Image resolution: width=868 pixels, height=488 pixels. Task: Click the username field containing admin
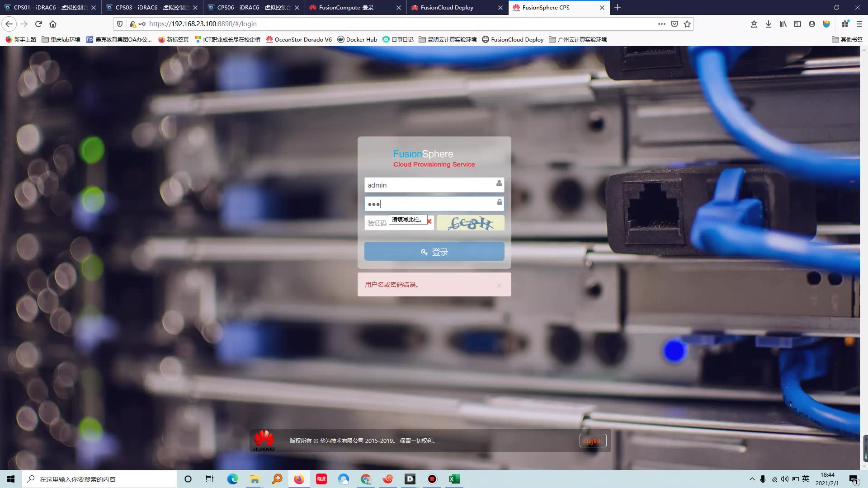point(434,185)
